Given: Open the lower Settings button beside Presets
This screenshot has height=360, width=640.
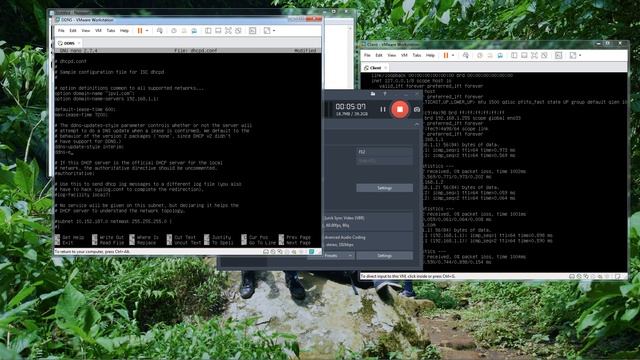Looking at the screenshot, I should pos(384,256).
